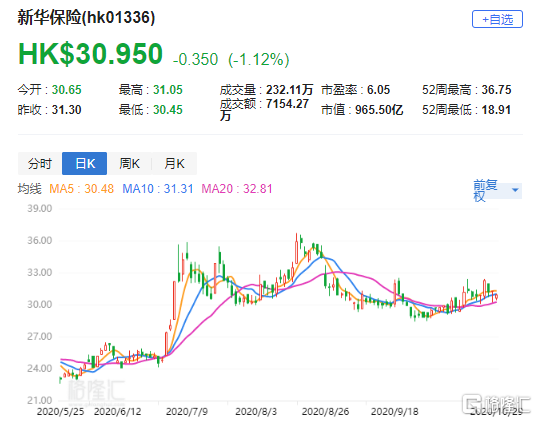Click the 2020/9/18 date label
The image size is (537, 421).
[x=395, y=411]
